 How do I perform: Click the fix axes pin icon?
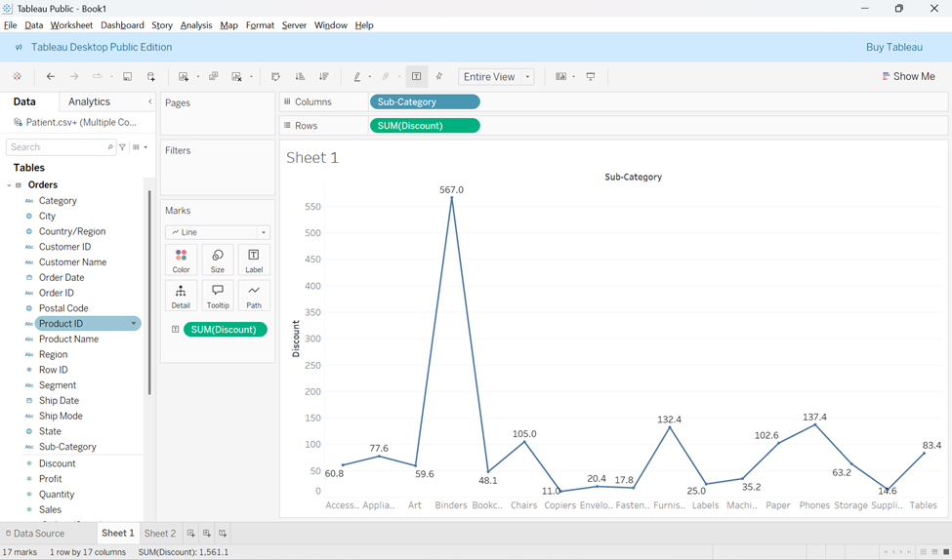pos(439,76)
